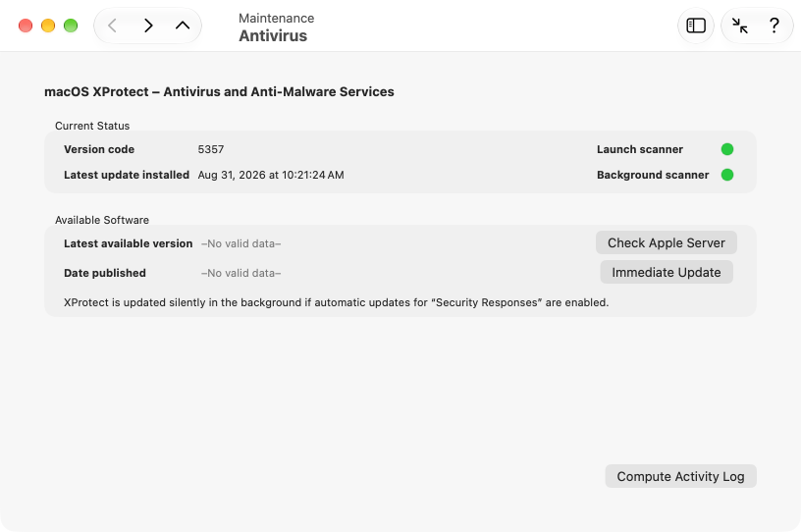The width and height of the screenshot is (801, 532).
Task: Click the Aug 31, 2026 update date
Action: (x=271, y=175)
